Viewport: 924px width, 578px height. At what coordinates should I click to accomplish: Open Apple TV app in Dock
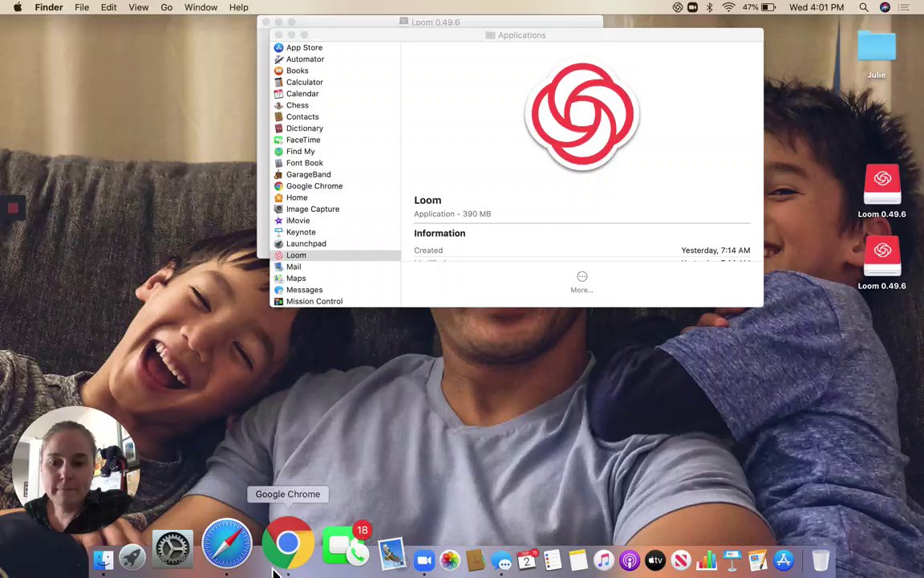[x=654, y=560]
